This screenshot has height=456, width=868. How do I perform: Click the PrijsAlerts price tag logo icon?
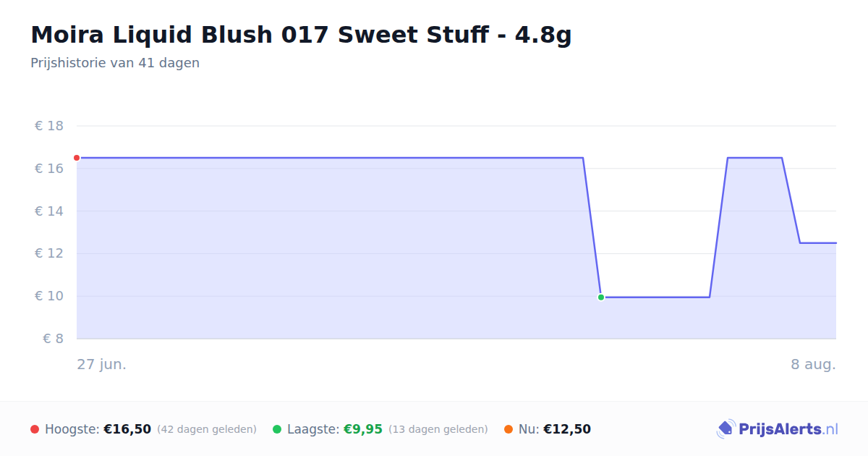coord(726,429)
